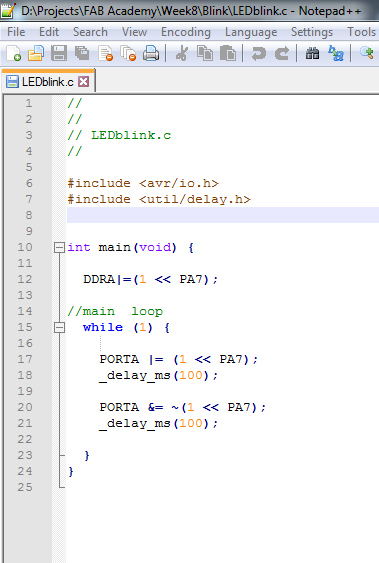The height and width of the screenshot is (563, 379).
Task: Open the Edit menu
Action: pyautogui.click(x=49, y=32)
